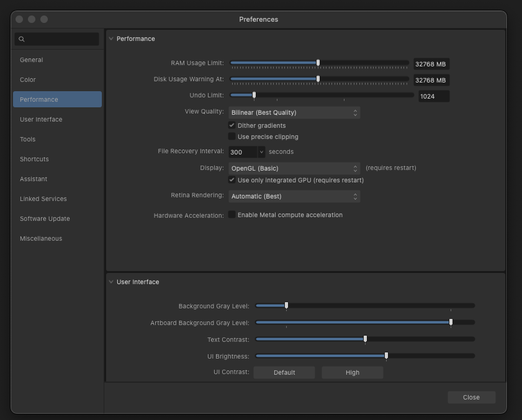522x420 pixels.
Task: Open the Shortcuts preferences category
Action: [34, 159]
